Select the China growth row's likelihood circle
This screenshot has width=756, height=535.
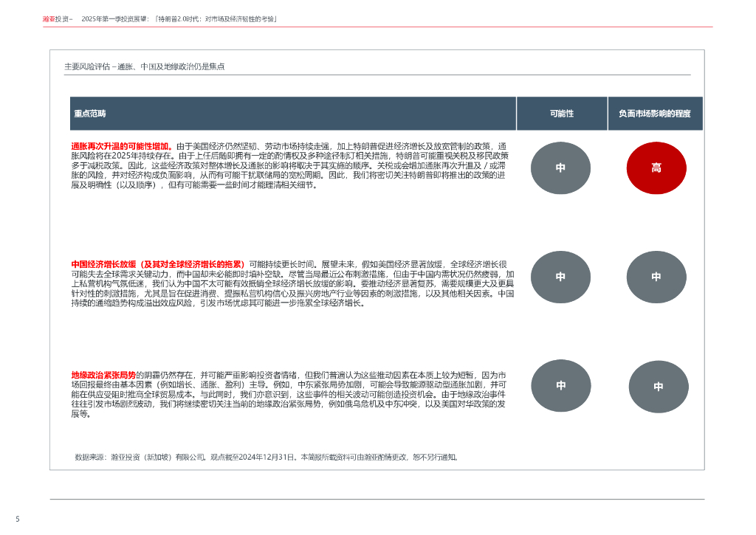tap(560, 277)
